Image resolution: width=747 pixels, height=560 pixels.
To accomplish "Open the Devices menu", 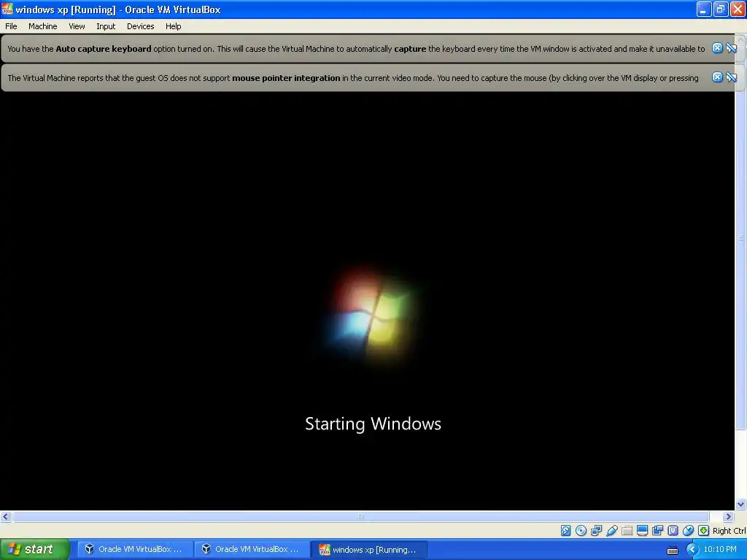I will tap(141, 26).
